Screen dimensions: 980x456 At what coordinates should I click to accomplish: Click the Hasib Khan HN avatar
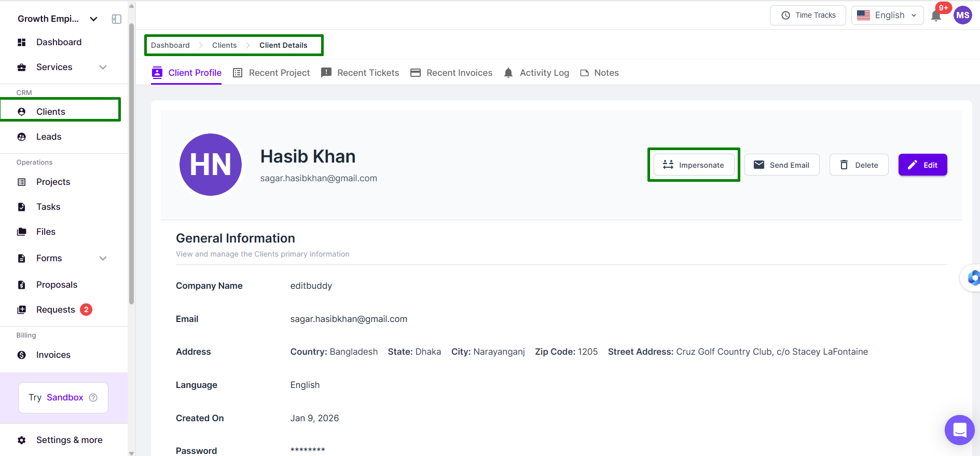[211, 165]
